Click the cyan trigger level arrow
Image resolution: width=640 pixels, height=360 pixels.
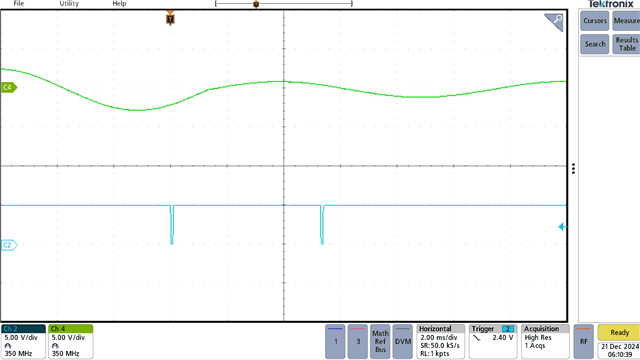[x=562, y=227]
